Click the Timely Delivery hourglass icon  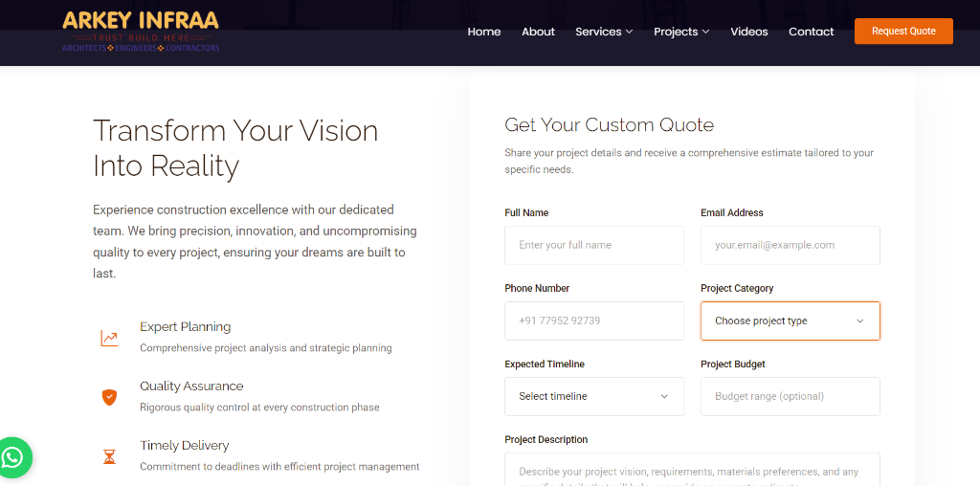pyautogui.click(x=109, y=456)
